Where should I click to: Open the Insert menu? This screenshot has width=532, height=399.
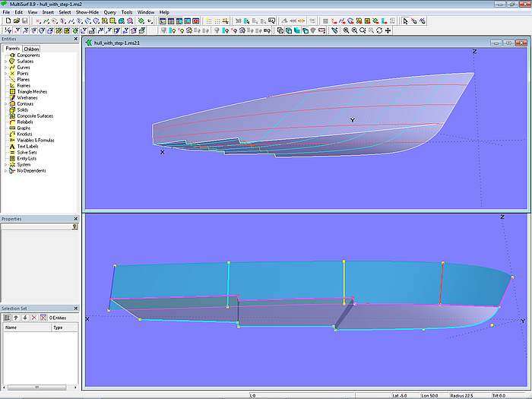point(48,12)
